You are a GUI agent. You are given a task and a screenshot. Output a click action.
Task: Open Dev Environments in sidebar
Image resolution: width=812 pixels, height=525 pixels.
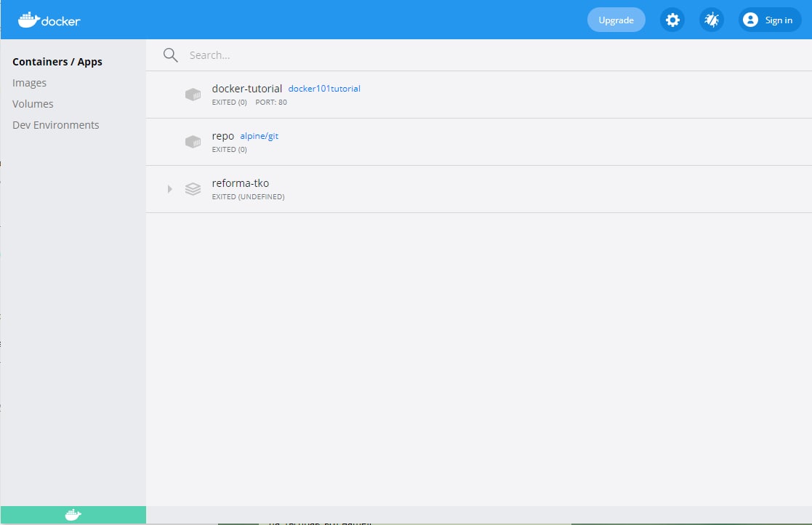pos(55,125)
